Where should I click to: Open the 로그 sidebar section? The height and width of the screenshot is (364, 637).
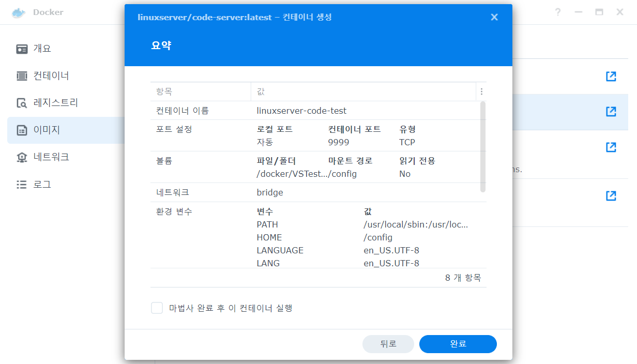point(66,184)
